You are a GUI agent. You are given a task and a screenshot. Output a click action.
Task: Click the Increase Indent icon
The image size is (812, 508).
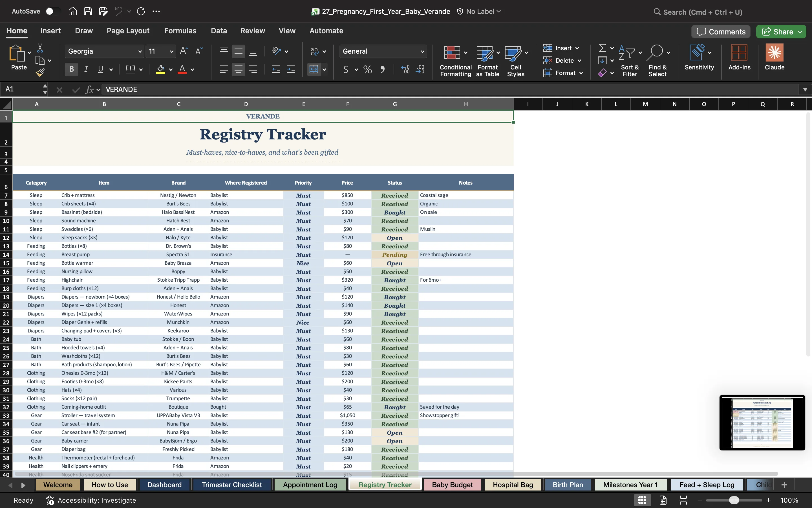(291, 69)
